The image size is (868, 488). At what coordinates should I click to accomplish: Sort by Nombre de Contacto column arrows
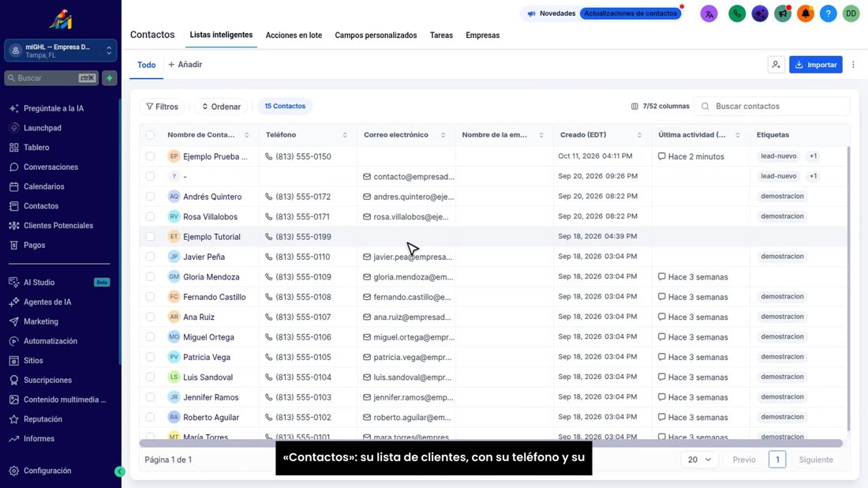tap(247, 135)
